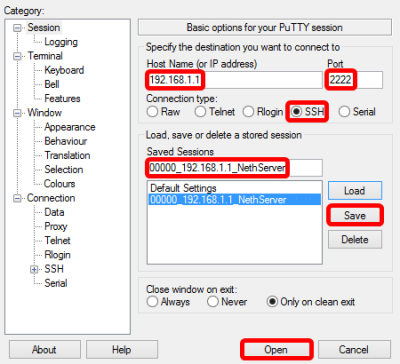Open PuTTY Help
Viewport: 400px width, 364px height.
122,350
